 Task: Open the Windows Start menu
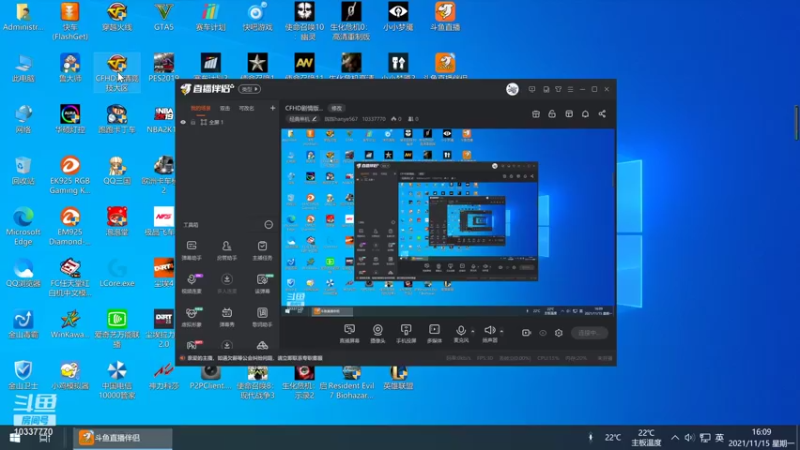coord(15,438)
